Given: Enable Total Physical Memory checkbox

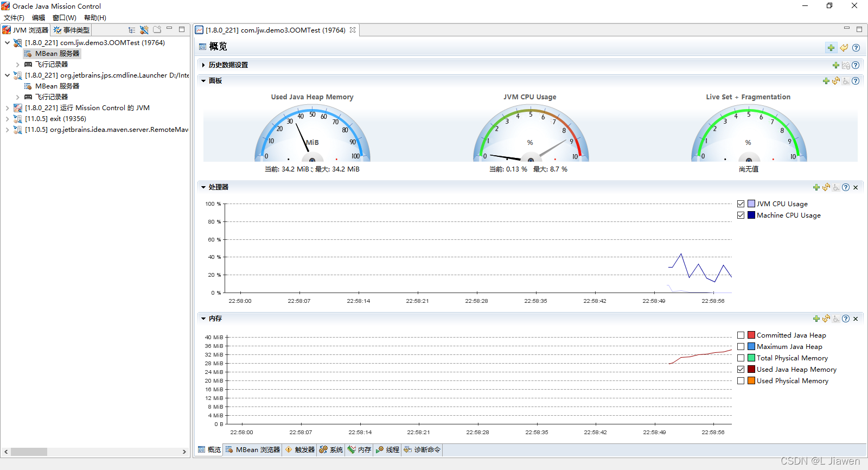Looking at the screenshot, I should [x=741, y=358].
